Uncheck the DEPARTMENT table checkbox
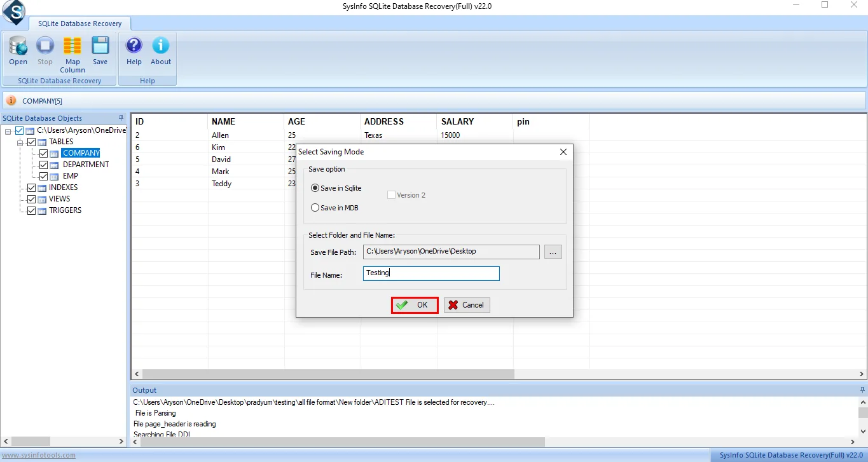 [x=43, y=164]
